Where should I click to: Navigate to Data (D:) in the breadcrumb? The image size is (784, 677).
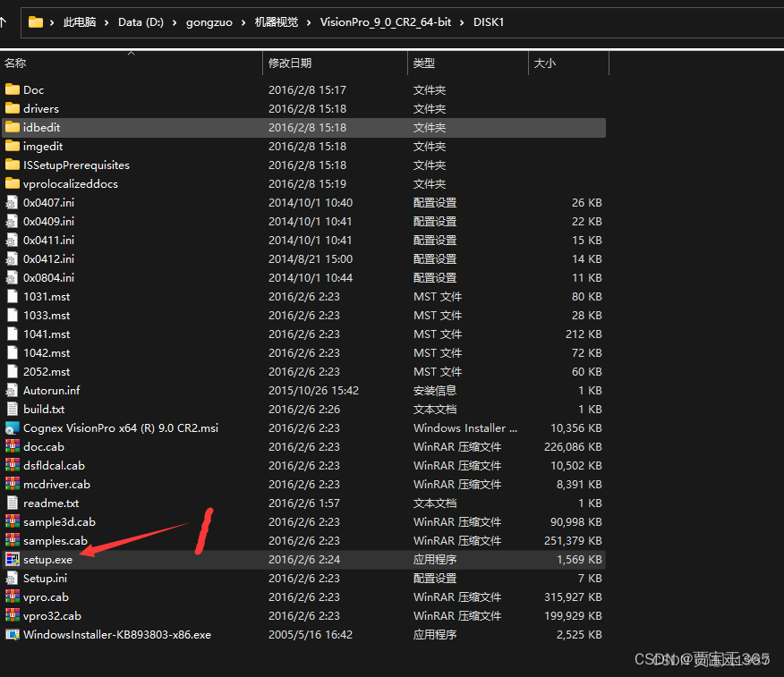[x=141, y=22]
